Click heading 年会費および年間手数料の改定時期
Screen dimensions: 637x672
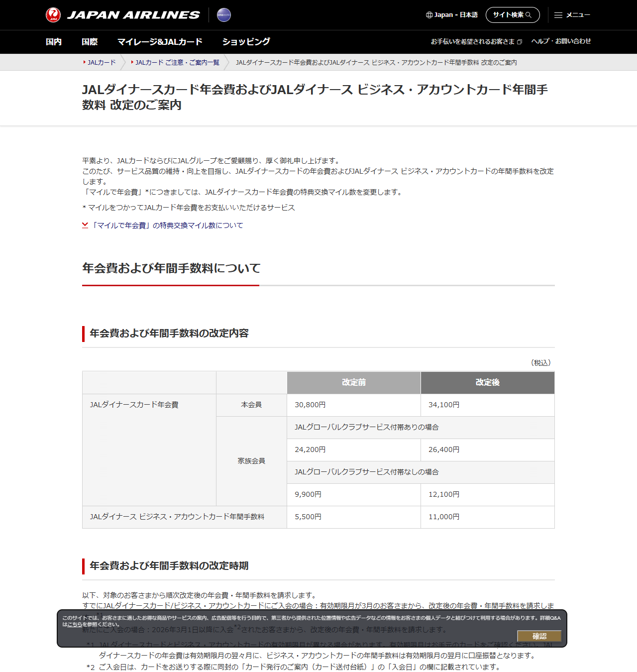click(169, 566)
